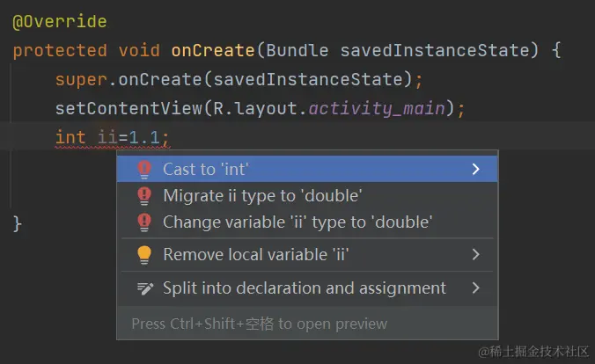Image resolution: width=595 pixels, height=364 pixels.
Task: Click the underlined variable ii in code
Action: pyautogui.click(x=108, y=137)
